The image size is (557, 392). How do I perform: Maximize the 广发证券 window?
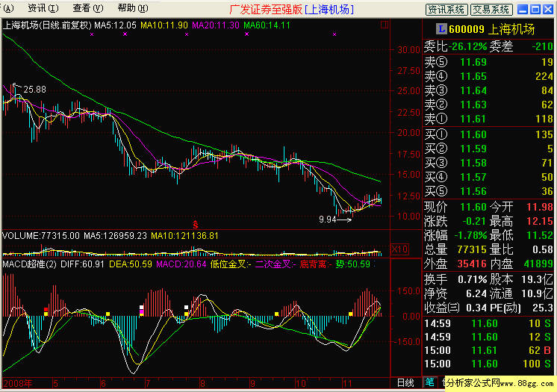(x=535, y=9)
